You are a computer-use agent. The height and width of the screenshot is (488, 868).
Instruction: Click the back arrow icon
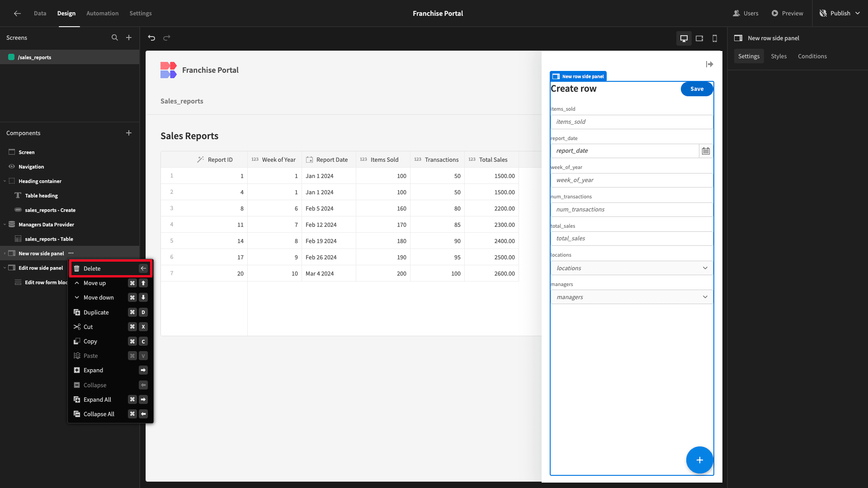point(17,14)
